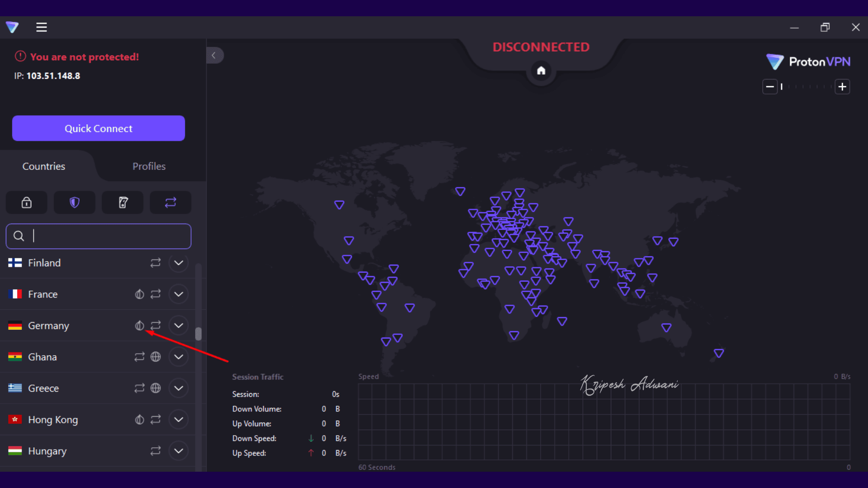
Task: Select the Countries tab
Action: 44,166
